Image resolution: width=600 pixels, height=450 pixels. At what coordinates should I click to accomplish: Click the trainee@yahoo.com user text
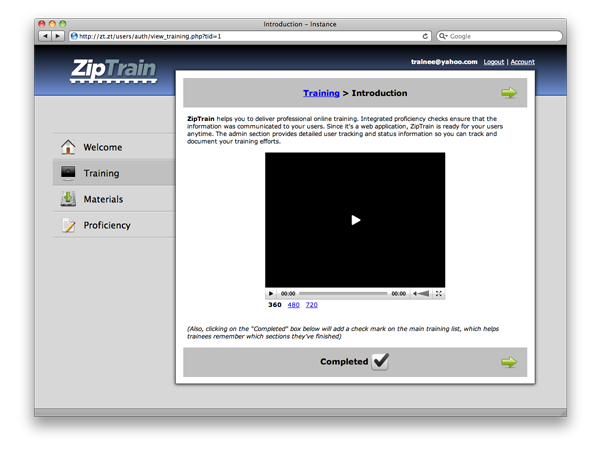point(444,62)
